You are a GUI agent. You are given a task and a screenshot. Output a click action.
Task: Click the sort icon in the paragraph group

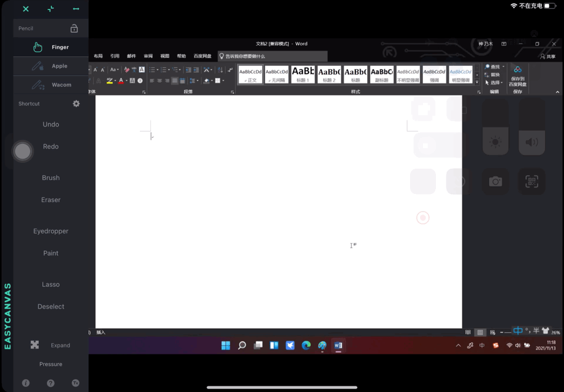(220, 69)
